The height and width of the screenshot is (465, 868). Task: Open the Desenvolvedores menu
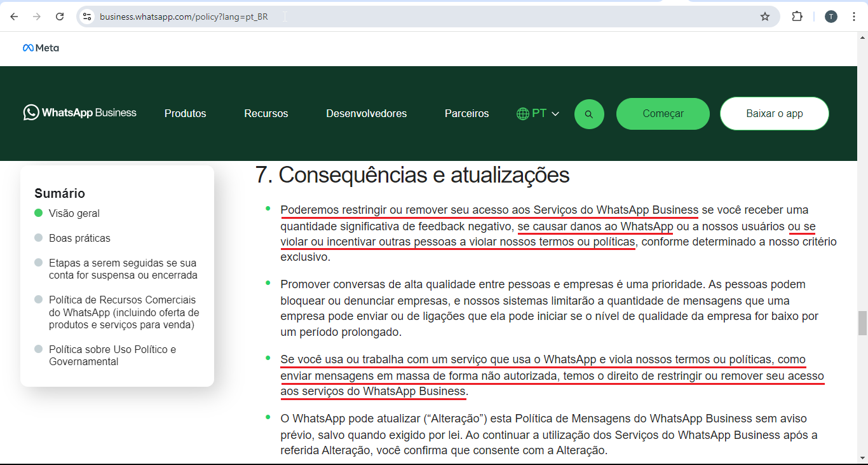point(367,113)
